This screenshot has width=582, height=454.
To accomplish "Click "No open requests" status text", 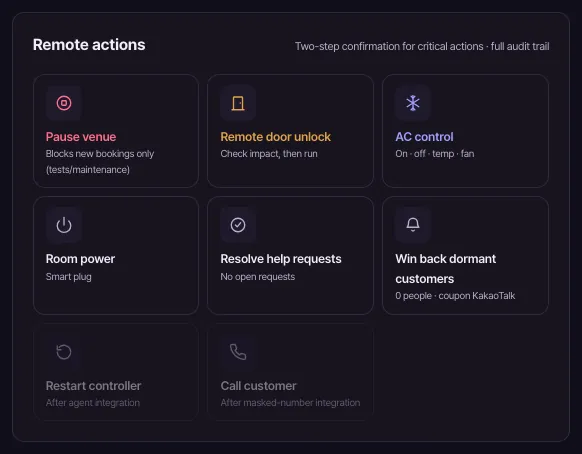I will (x=258, y=277).
